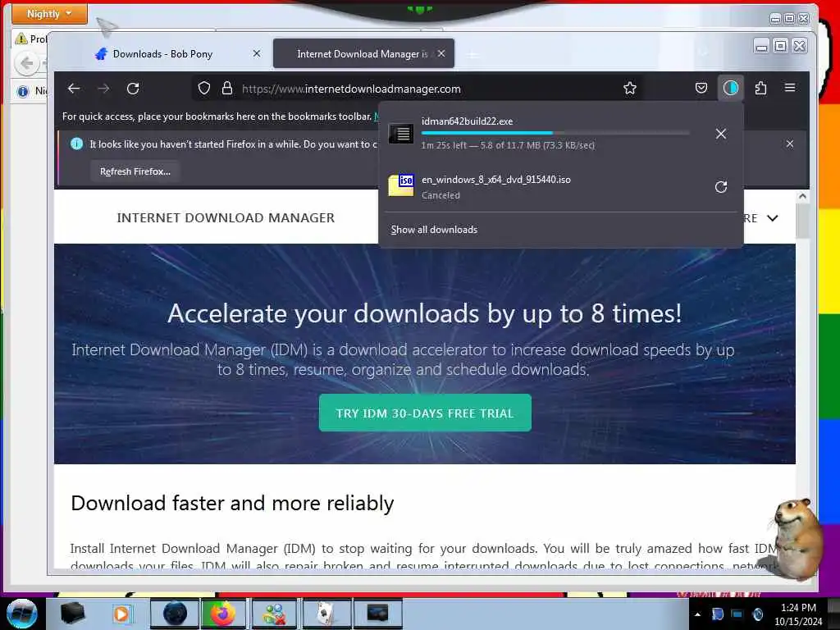The image size is (840, 630).
Task: Open the dark globe browser taskbar icon
Action: [x=175, y=614]
